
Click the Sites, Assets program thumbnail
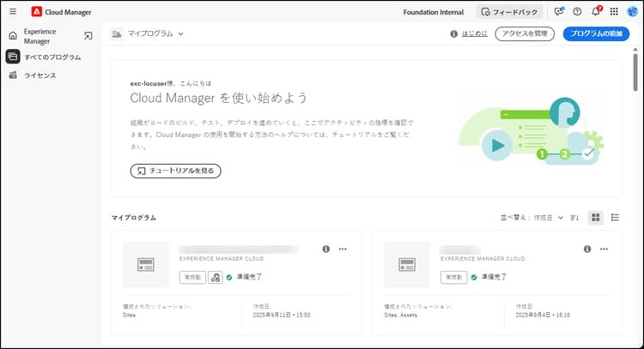pyautogui.click(x=407, y=264)
